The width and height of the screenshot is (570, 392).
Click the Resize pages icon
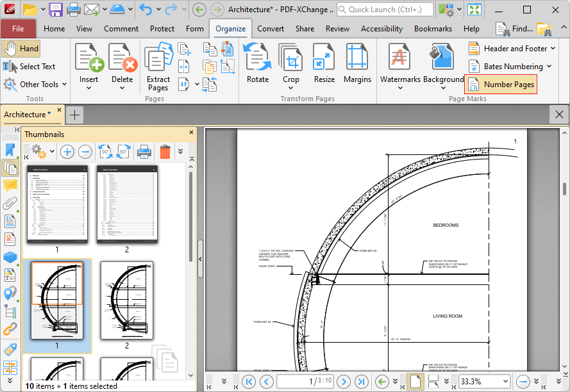(x=324, y=63)
